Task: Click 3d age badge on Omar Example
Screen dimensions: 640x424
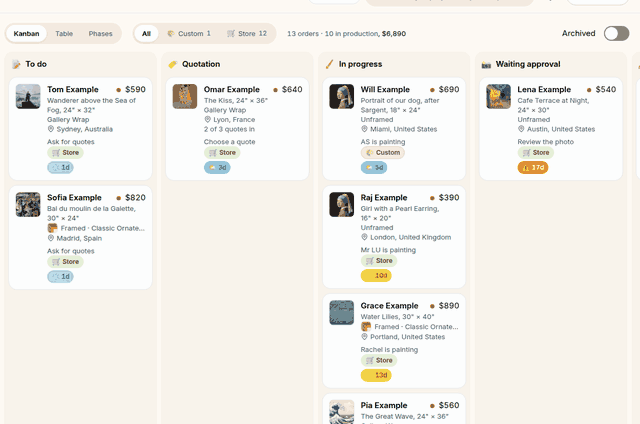Action: point(217,167)
